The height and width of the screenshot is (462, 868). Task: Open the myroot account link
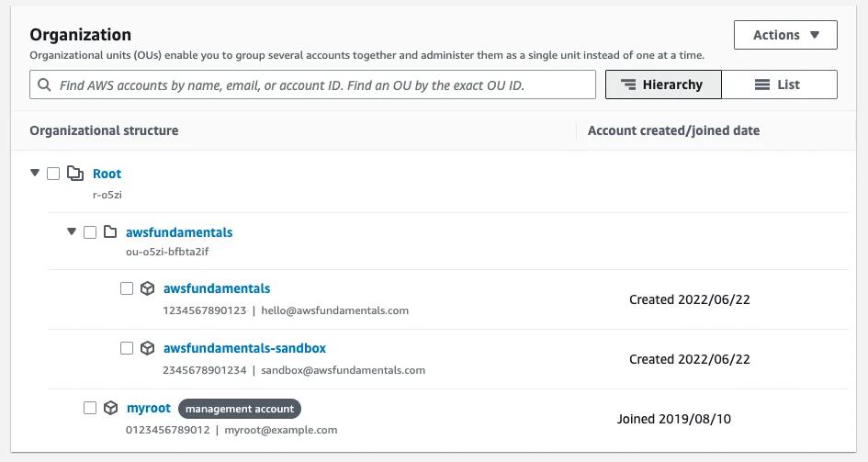[148, 408]
